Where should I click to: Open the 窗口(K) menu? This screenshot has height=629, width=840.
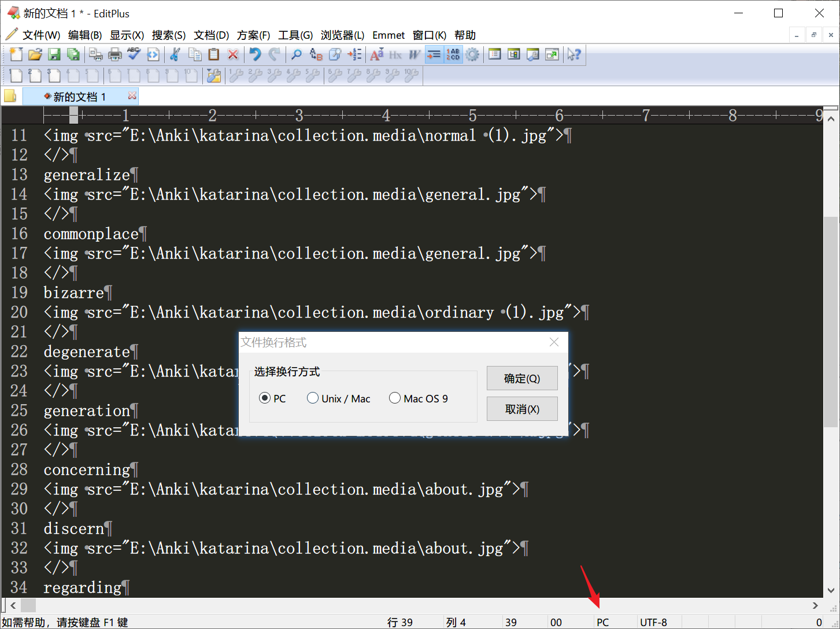coord(430,35)
